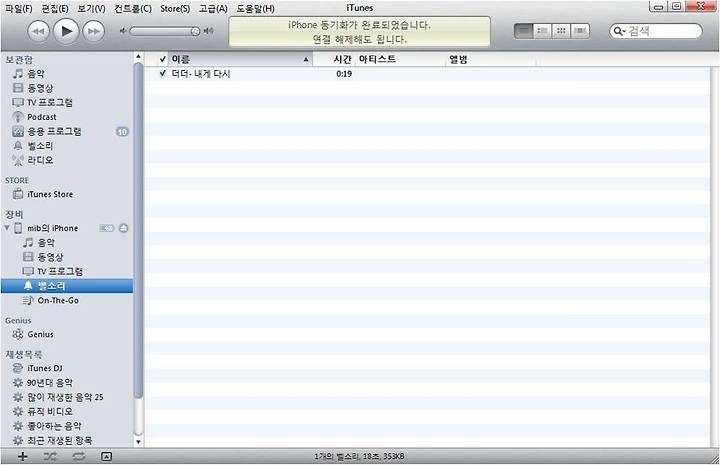720x465 pixels.
Task: Open the 보기(V) menu
Action: pos(91,8)
